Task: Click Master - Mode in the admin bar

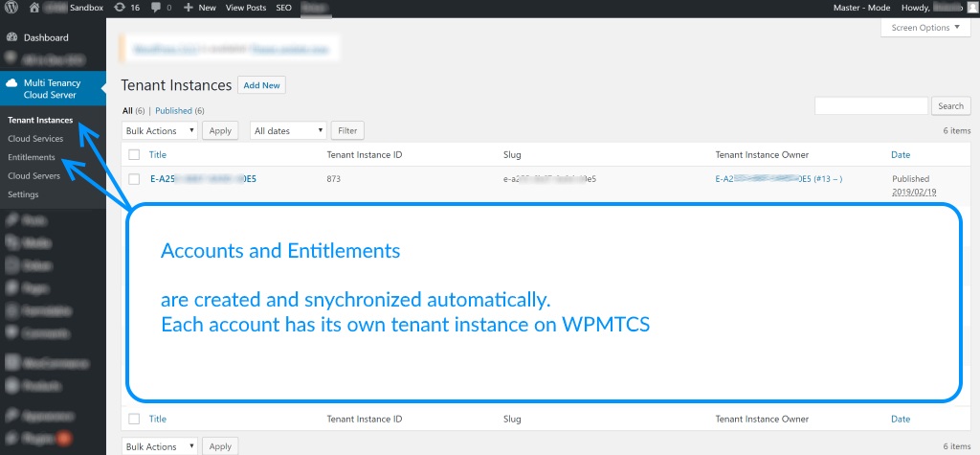Action: click(x=861, y=8)
